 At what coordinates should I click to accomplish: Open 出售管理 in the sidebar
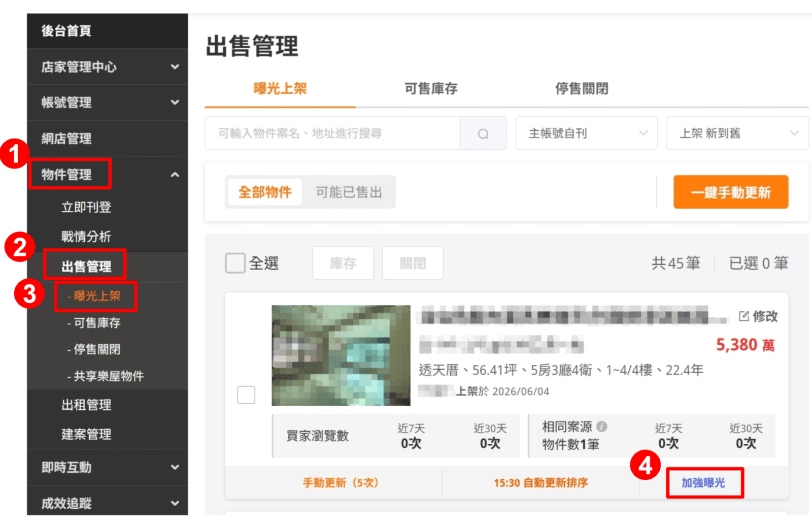pyautogui.click(x=86, y=267)
